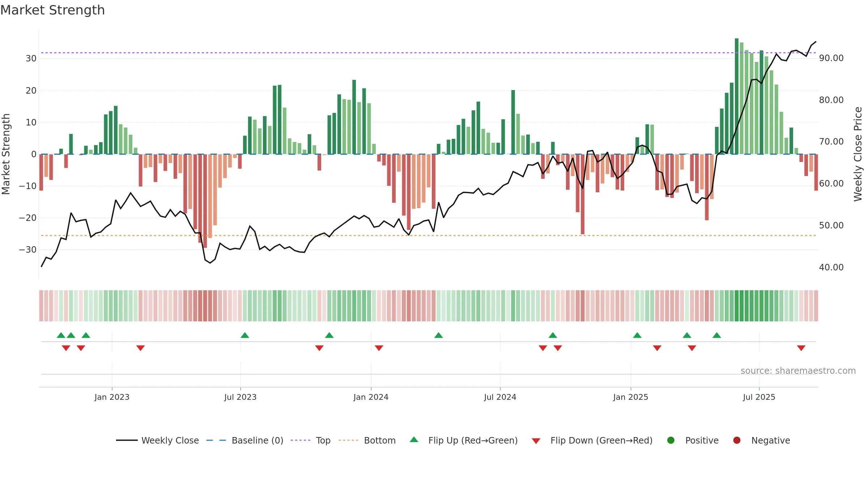Click the flip-down marker right after Jan 2023
This screenshot has width=868, height=488.
coord(141,348)
